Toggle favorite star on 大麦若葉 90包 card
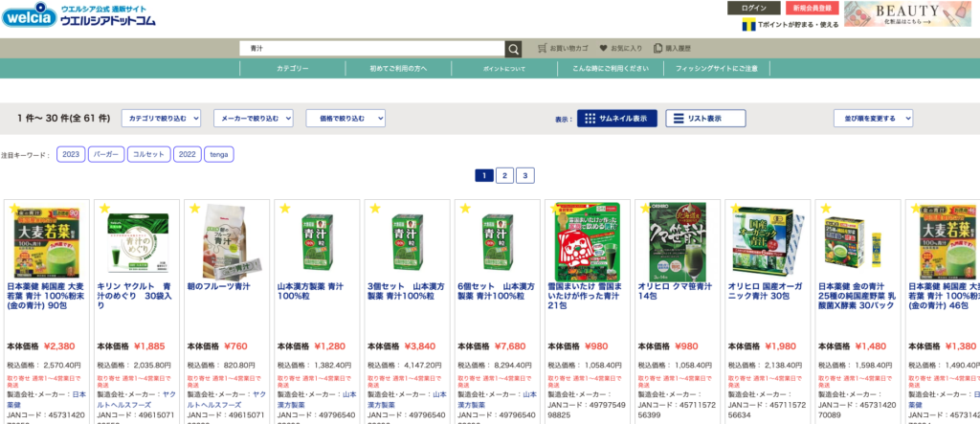Screen dimensions: 980x424 tap(14, 209)
